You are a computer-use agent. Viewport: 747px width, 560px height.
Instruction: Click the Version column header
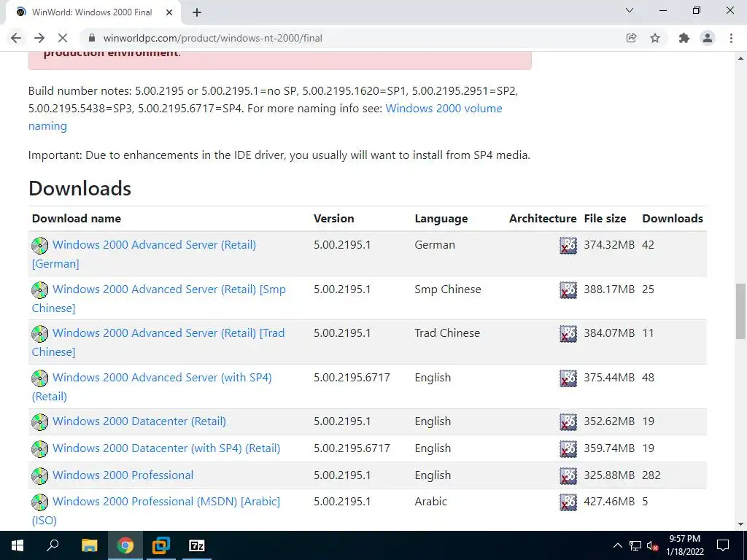pos(333,219)
